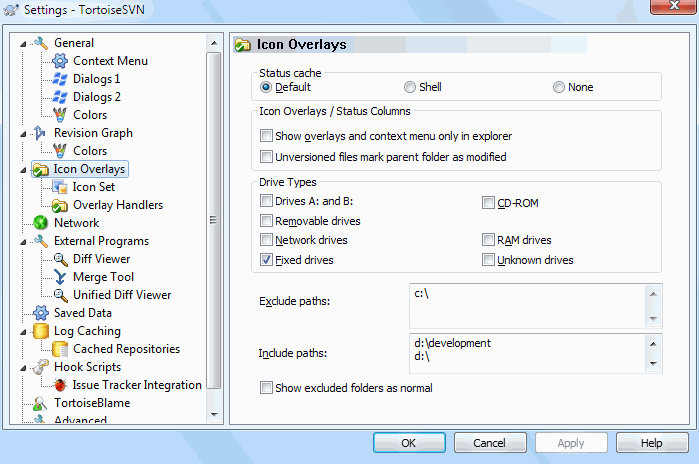The width and height of the screenshot is (699, 464).
Task: Click the Network globe icon
Action: coord(41,223)
